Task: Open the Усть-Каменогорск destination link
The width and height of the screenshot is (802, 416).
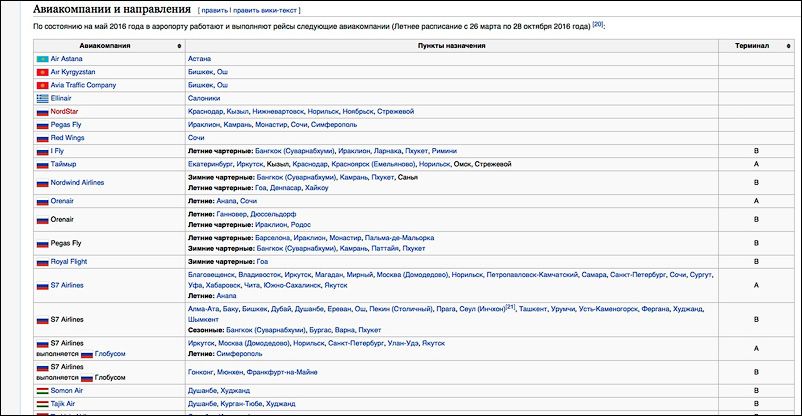Action: tap(610, 310)
